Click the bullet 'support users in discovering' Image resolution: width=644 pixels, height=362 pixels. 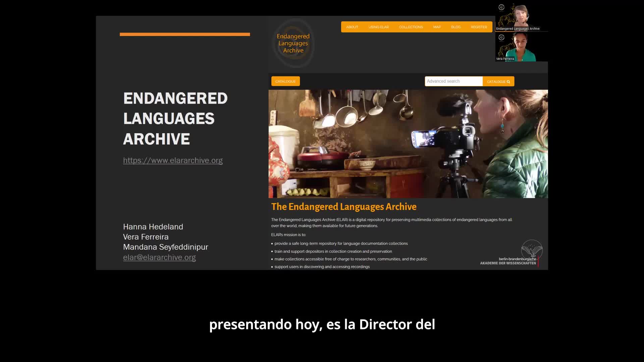pos(320,267)
